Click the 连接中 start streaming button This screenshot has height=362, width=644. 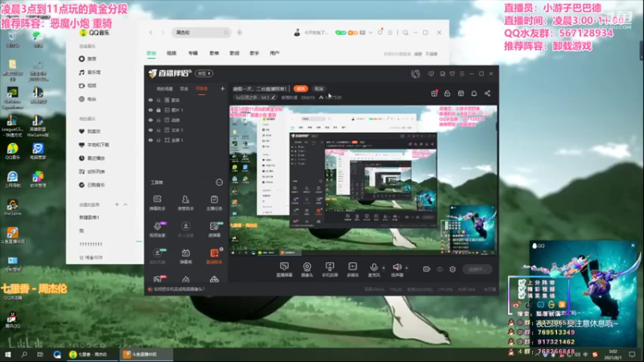pos(477,269)
